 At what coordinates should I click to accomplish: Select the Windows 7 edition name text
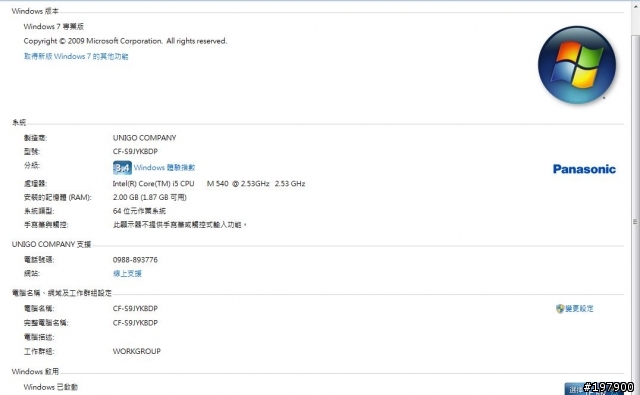coord(53,27)
